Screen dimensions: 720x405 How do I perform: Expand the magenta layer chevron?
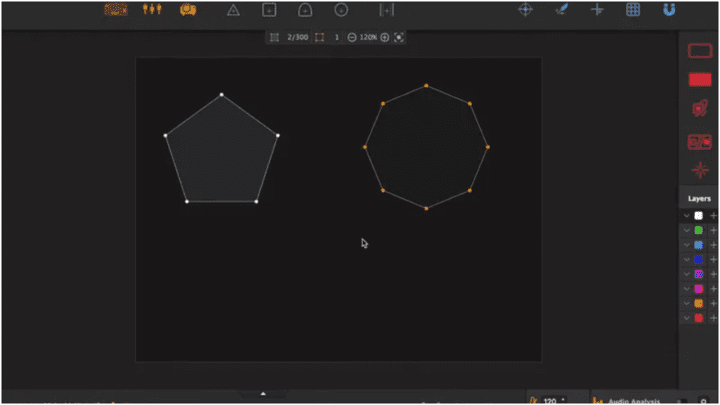coord(686,289)
